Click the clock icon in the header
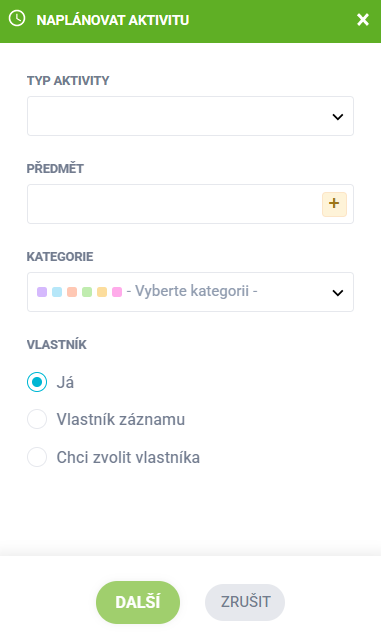381x644 pixels. click(17, 18)
